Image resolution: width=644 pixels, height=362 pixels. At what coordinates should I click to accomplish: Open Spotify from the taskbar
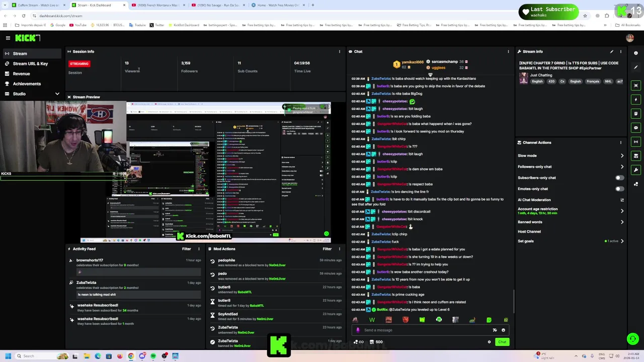[x=153, y=356]
